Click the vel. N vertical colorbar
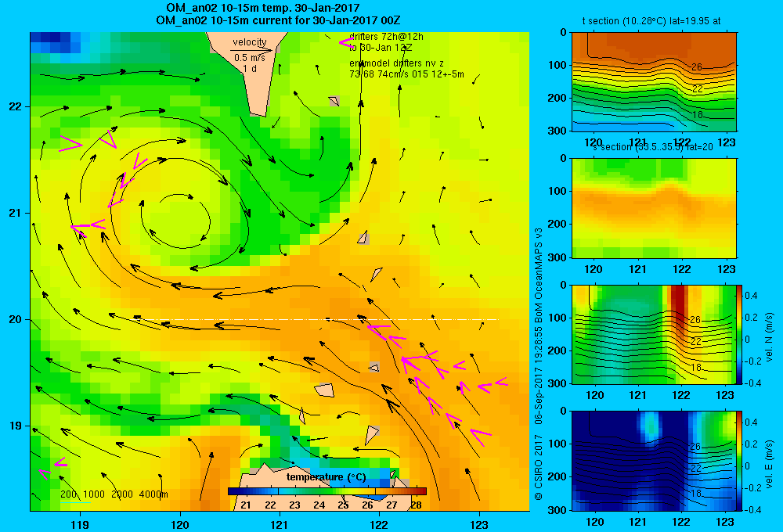 740,334
